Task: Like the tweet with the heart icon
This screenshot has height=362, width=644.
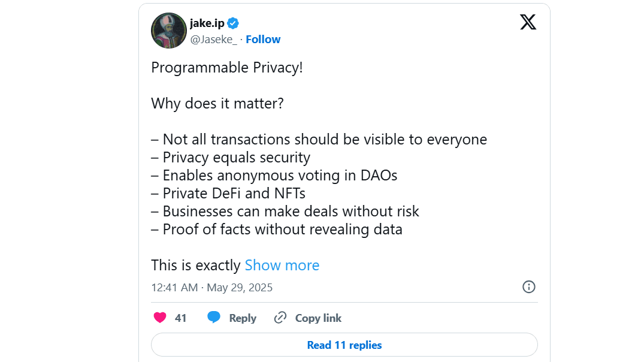Action: tap(160, 318)
